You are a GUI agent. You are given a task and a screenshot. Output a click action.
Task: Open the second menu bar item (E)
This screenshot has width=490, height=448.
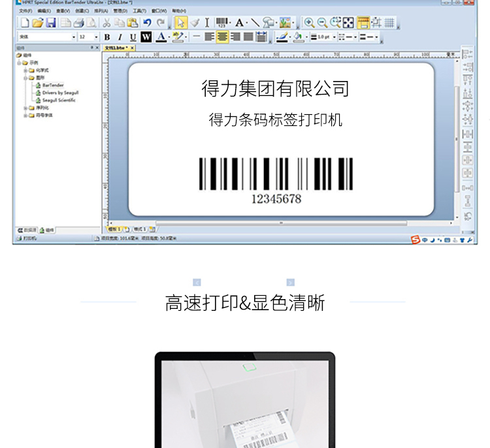pyautogui.click(x=44, y=11)
